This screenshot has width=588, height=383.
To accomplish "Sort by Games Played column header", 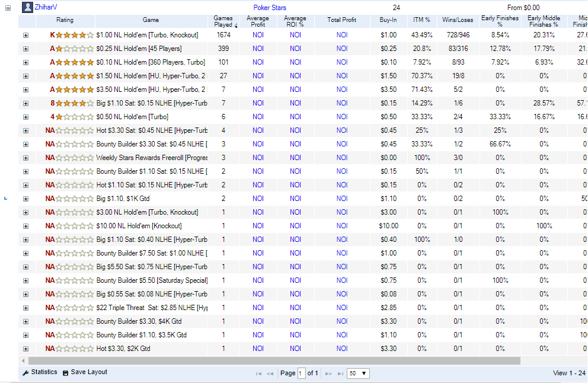I will (223, 21).
